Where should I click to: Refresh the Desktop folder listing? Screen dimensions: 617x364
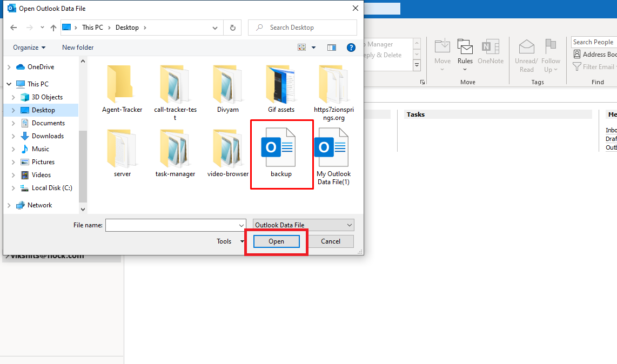point(232,28)
